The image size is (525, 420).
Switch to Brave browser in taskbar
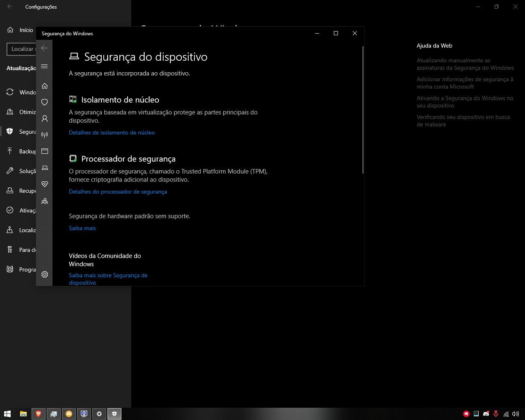click(39, 414)
